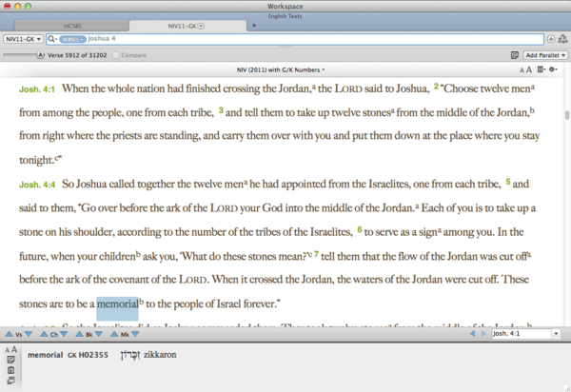Go to next verse with Vs down arrow
Screen dimensions: 571x392
coord(28,334)
